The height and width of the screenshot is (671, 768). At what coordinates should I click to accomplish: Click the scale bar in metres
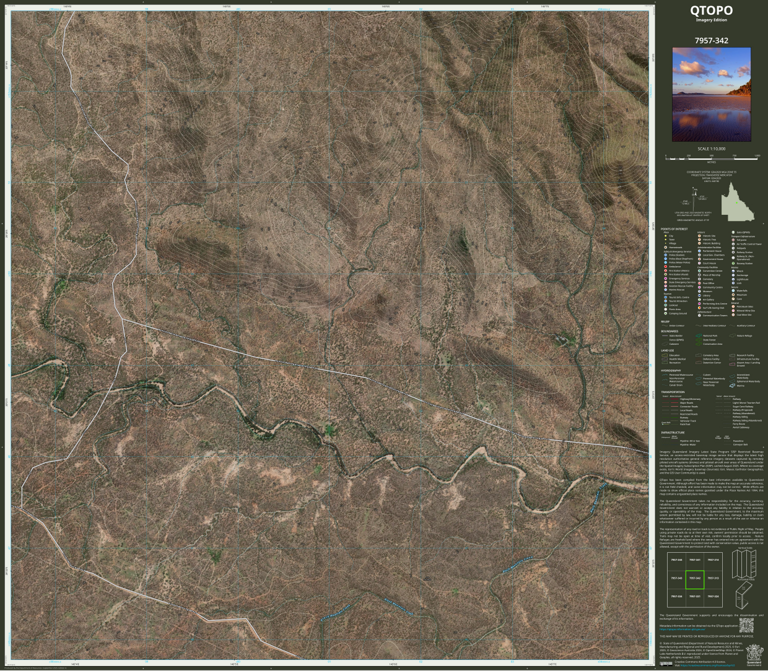(x=712, y=159)
